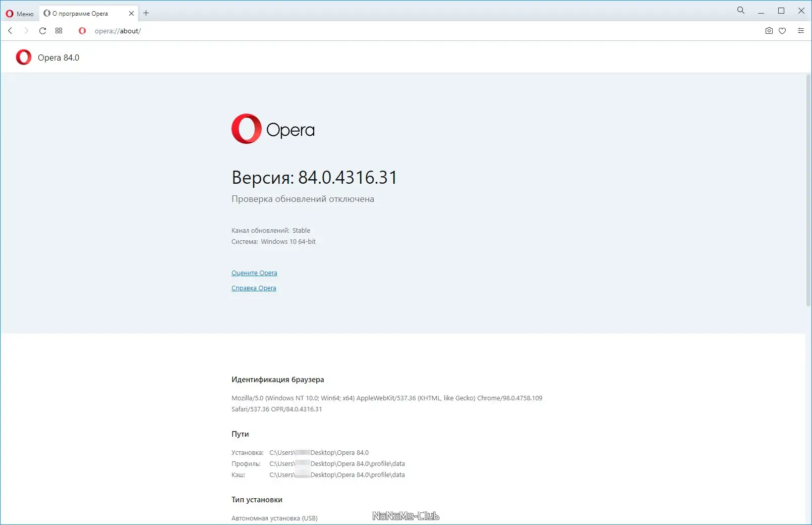The width and height of the screenshot is (812, 525).
Task: Open the Справка Opera link
Action: [254, 288]
